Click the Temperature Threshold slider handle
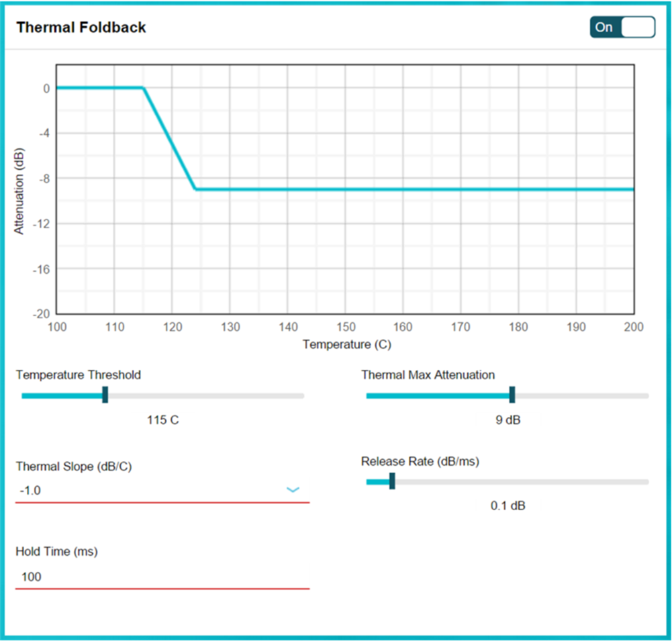Viewport: 672px width, 641px height. pos(105,395)
